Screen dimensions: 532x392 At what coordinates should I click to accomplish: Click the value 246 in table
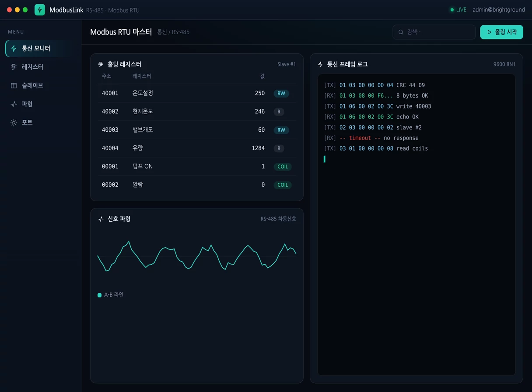(259, 112)
